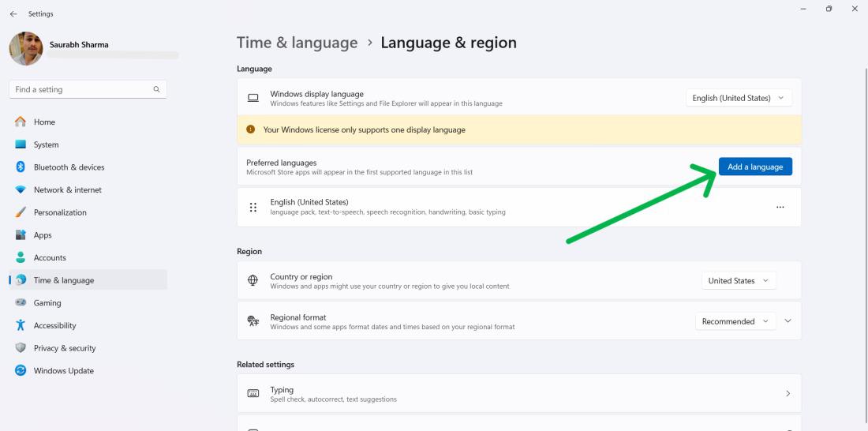Click the globe icon beside Country or region
868x431 pixels.
point(253,280)
